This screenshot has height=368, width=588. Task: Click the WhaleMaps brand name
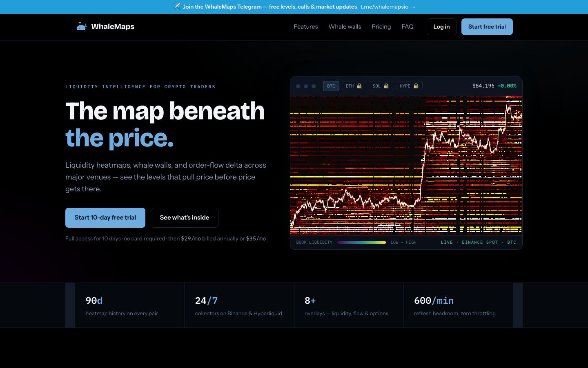pyautogui.click(x=113, y=27)
